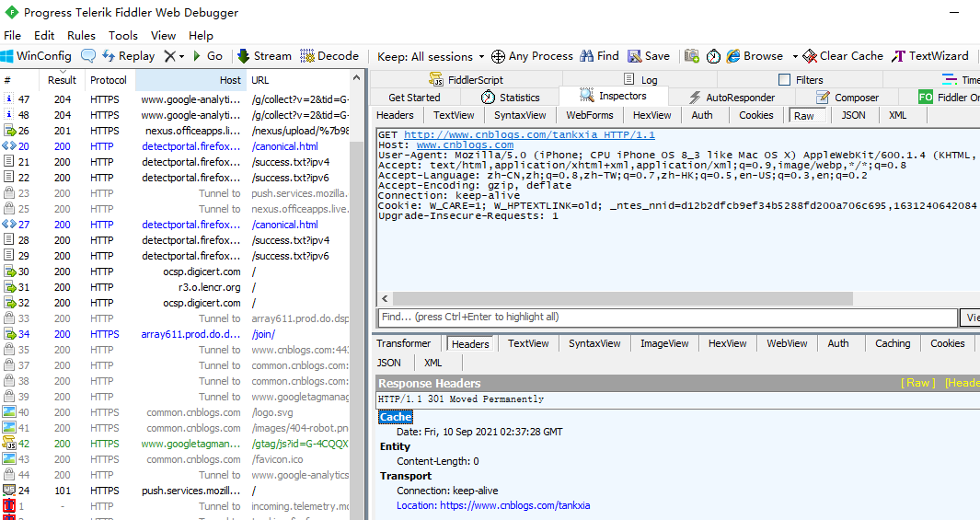Select session 40 logo.svg image icon
980x520 pixels.
tap(9, 412)
